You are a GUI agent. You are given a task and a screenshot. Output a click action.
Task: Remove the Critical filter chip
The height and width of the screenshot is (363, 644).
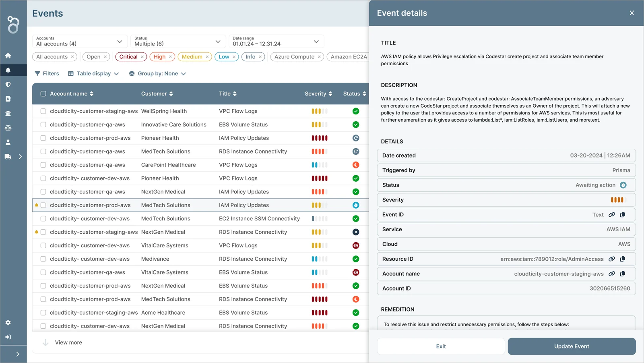point(142,57)
